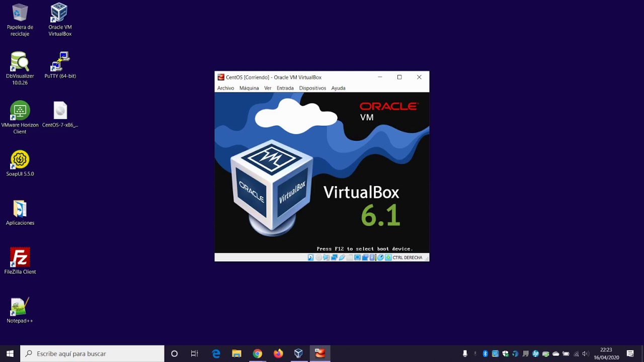This screenshot has height=362, width=644.
Task: Open VirtualBox Manager from the taskbar
Action: [298, 353]
